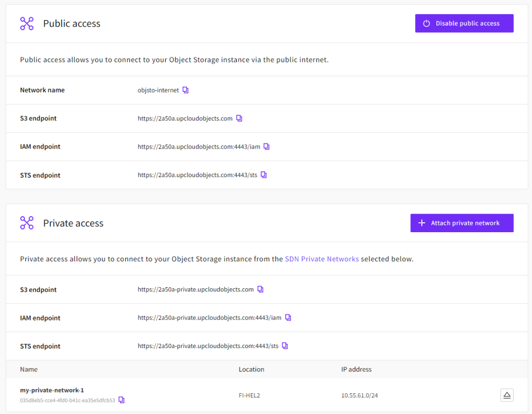Open the SDN Private Networks link
This screenshot has width=532, height=414.
[x=321, y=259]
